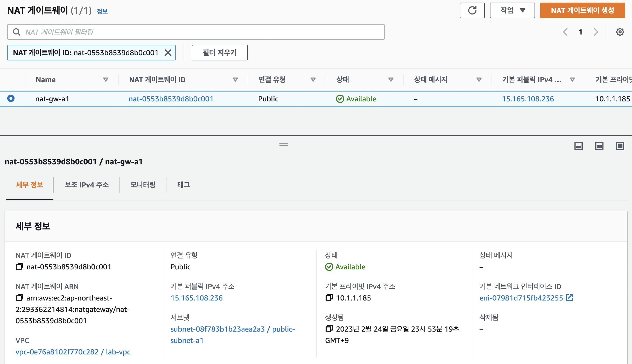
Task: Open eni-07981d715fb423255 external link icon
Action: (570, 297)
